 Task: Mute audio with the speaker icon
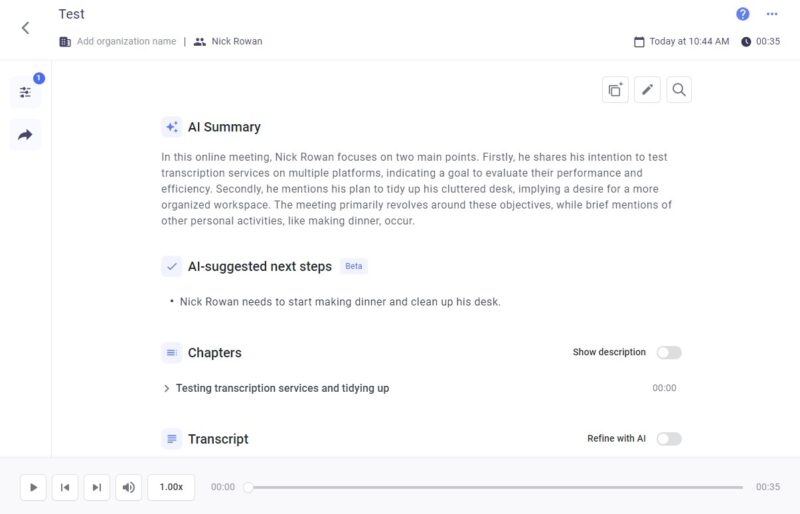(128, 487)
